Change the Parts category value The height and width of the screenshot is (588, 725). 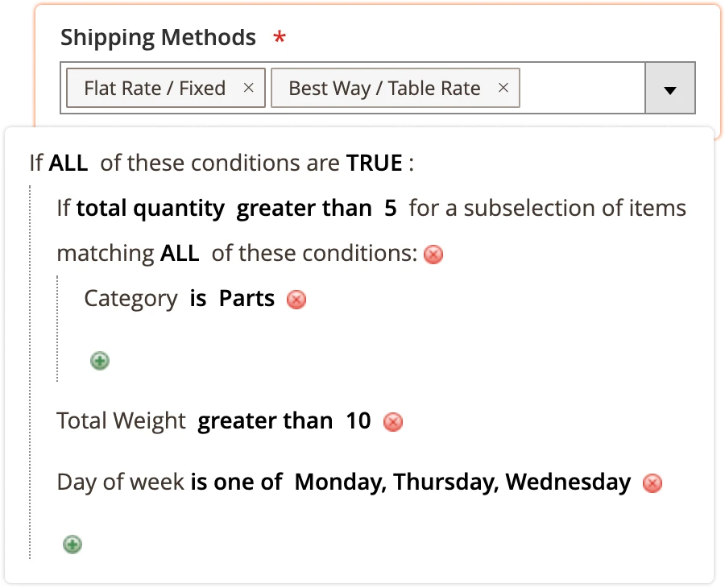[x=246, y=298]
